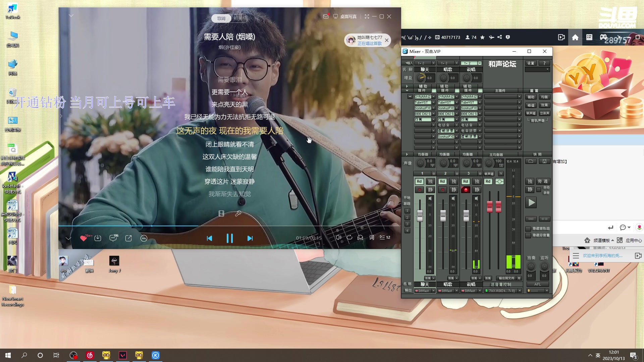The width and height of the screenshot is (644, 362).
Task: Click the microphone icon below the lyrics
Action: coord(238,214)
